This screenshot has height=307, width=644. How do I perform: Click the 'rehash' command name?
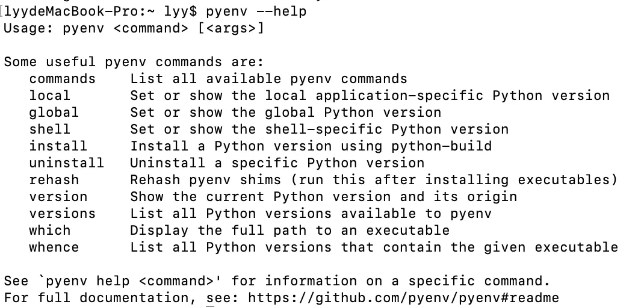click(x=54, y=179)
